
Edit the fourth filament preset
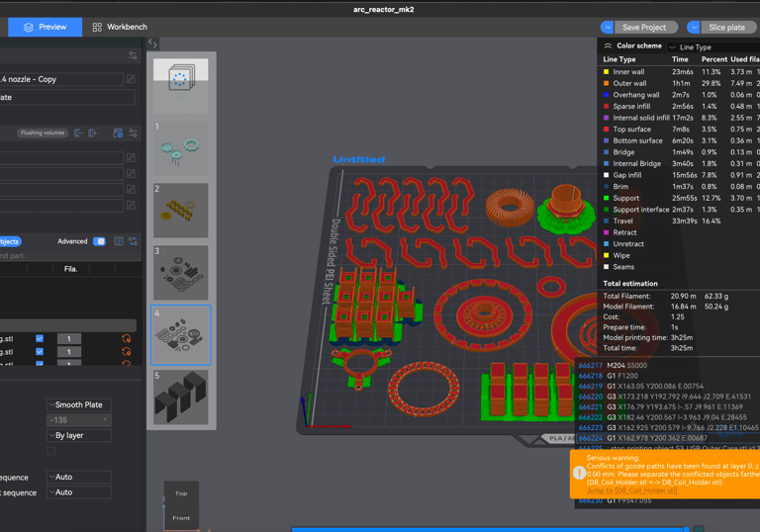(131, 206)
